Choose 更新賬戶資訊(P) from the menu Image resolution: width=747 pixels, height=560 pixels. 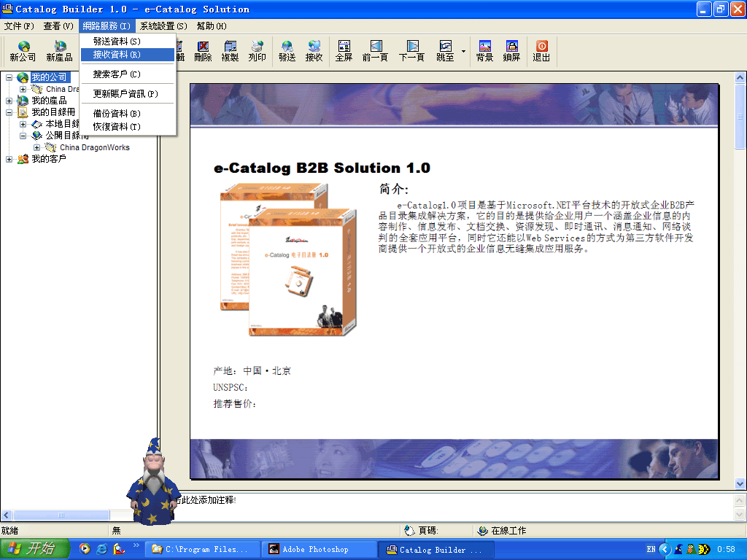point(128,94)
